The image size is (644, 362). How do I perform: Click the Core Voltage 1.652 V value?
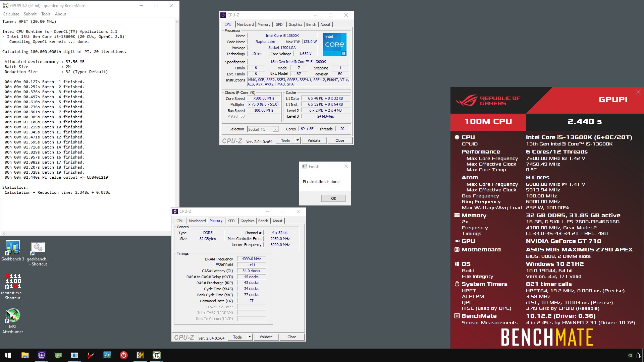coord(305,54)
